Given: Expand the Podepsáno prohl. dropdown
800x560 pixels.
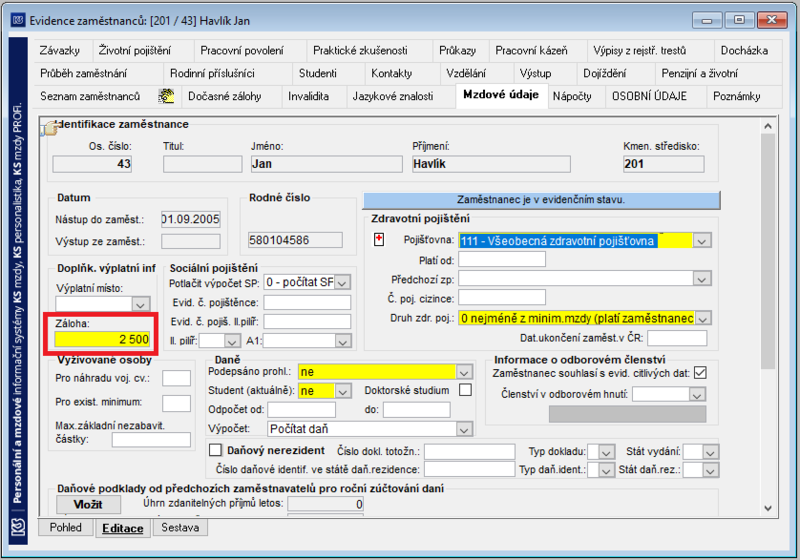Looking at the screenshot, I should [464, 372].
